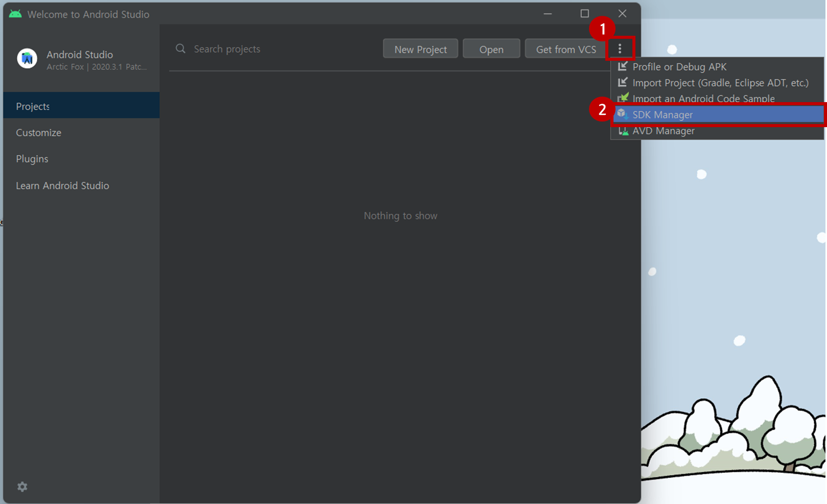
Task: Open Learn Android Studio tab
Action: click(x=81, y=185)
